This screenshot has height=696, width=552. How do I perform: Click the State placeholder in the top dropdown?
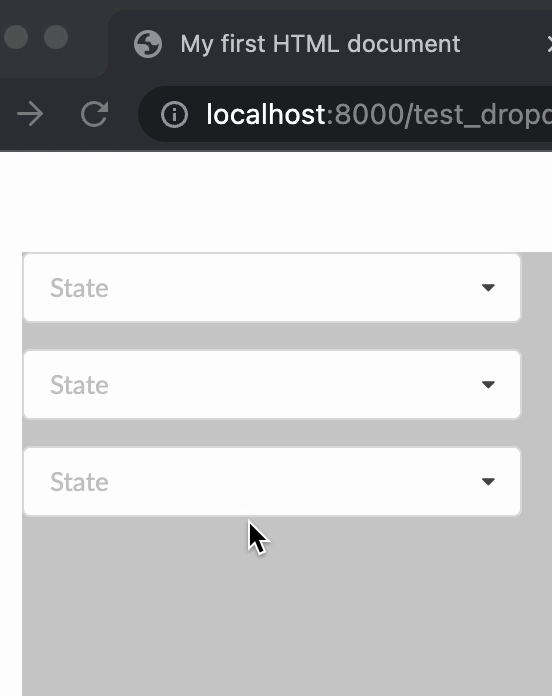(79, 288)
